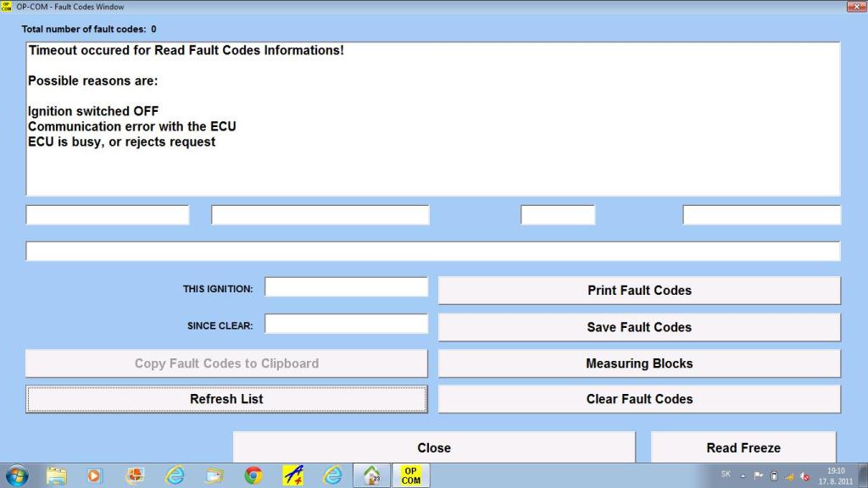Viewport: 868px width, 488px height.
Task: Click the SINCE CLEAR input field
Action: coord(346,324)
